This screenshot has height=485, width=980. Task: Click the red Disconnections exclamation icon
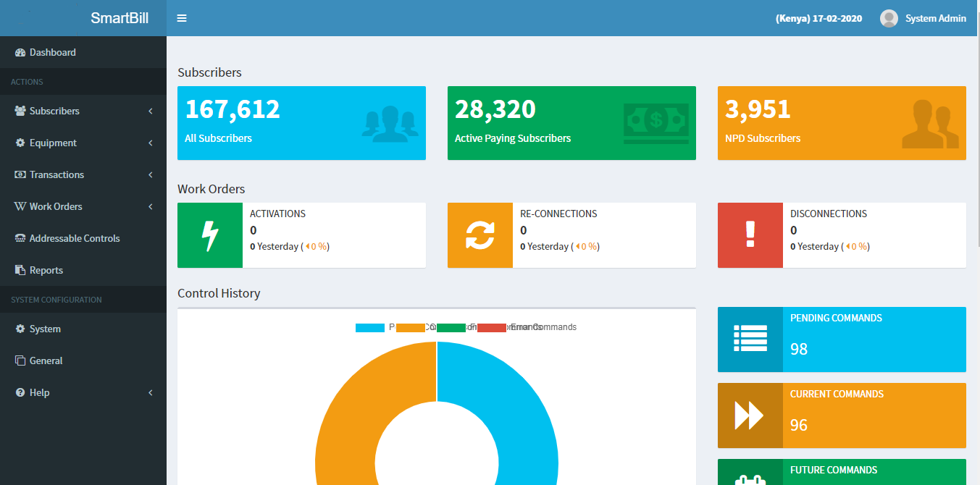[x=750, y=235]
